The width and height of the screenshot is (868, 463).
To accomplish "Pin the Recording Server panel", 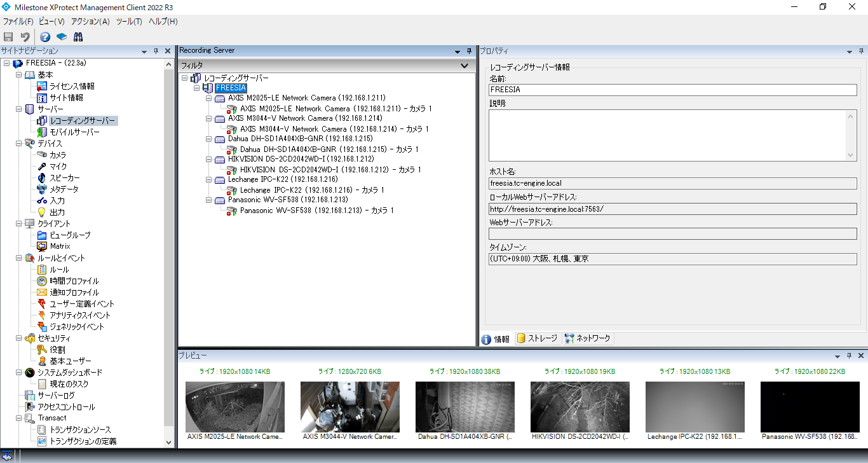I will tap(470, 51).
